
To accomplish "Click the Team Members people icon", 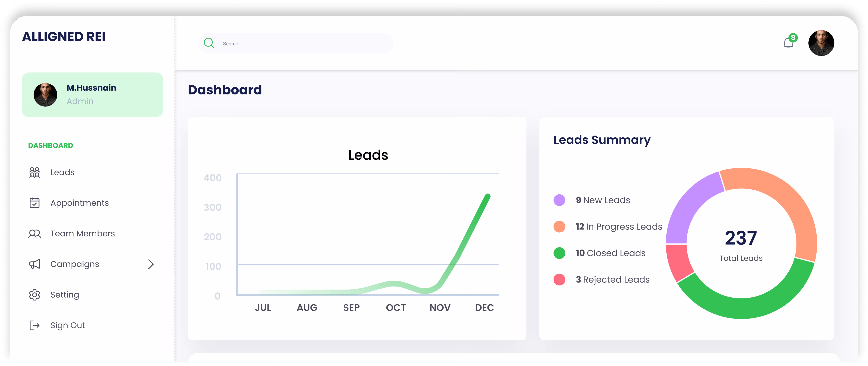I will coord(34,233).
